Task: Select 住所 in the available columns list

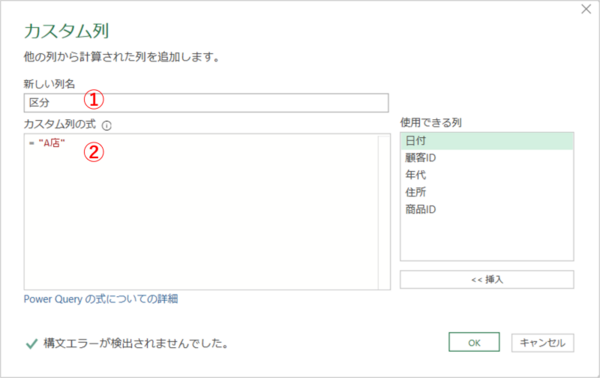Action: point(487,192)
